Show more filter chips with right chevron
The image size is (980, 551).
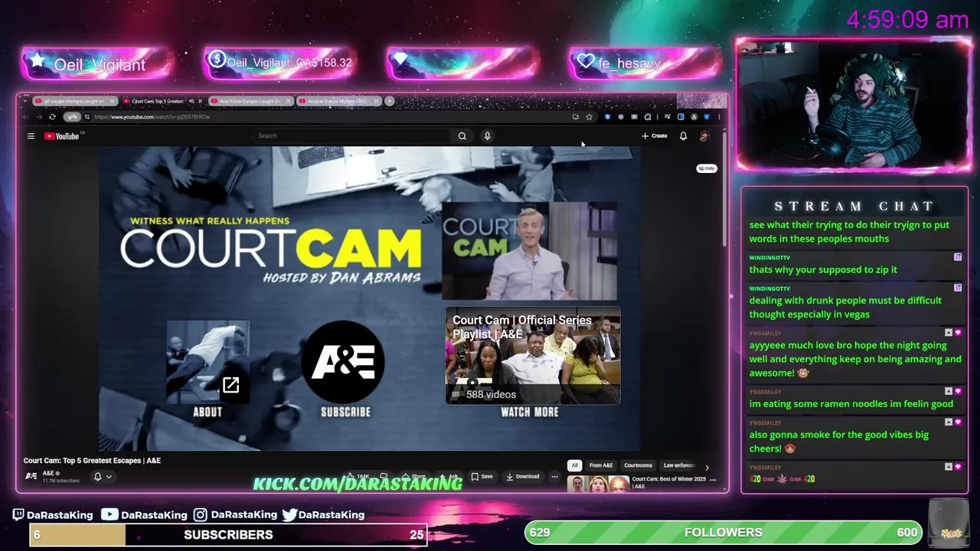(707, 466)
